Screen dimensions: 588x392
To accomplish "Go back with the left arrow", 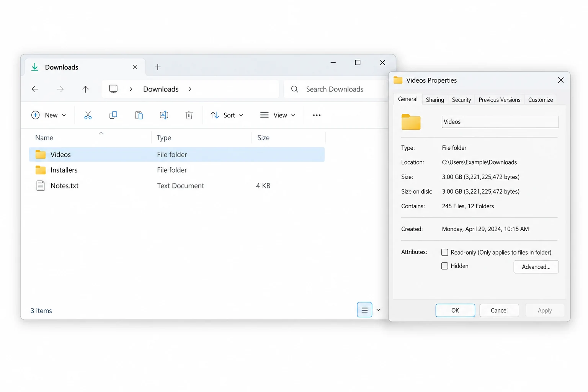I will tap(35, 89).
